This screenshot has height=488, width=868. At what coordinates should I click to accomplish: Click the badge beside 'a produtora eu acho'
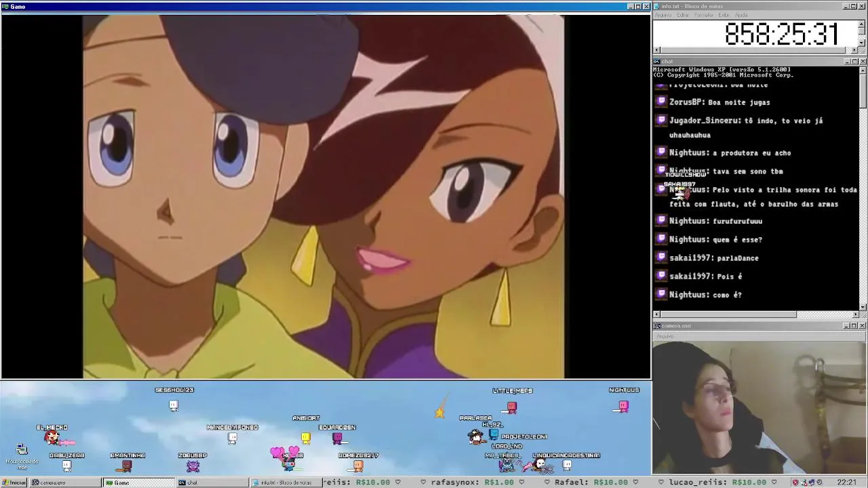[x=661, y=152]
